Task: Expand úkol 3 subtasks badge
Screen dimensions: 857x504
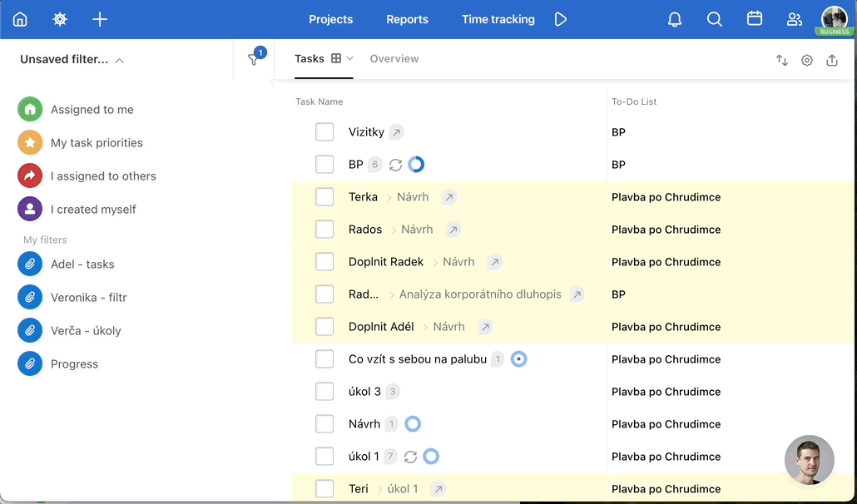Action: (x=393, y=392)
